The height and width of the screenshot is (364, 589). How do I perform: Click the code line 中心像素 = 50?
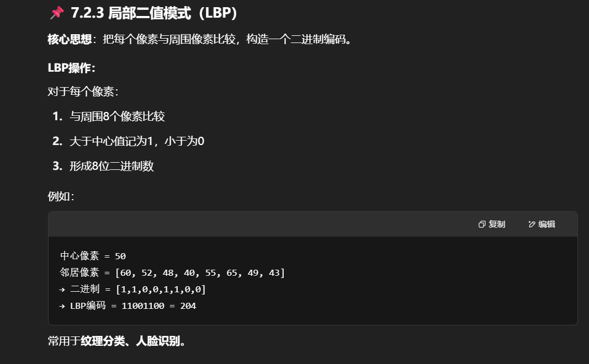click(x=93, y=256)
